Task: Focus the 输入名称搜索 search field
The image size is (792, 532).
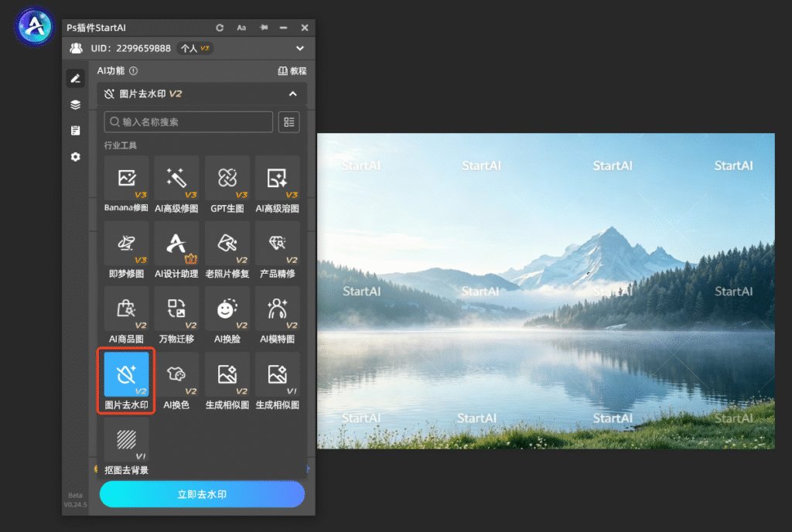Action: (189, 122)
